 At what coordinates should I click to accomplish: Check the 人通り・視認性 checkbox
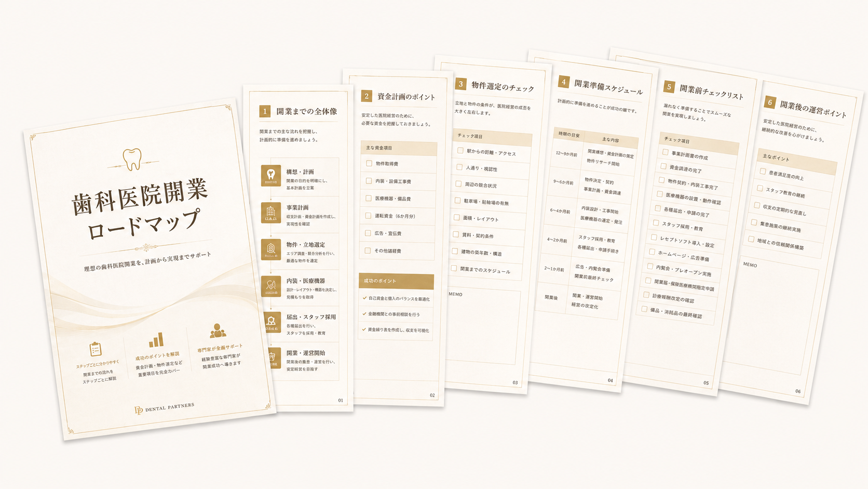459,167
